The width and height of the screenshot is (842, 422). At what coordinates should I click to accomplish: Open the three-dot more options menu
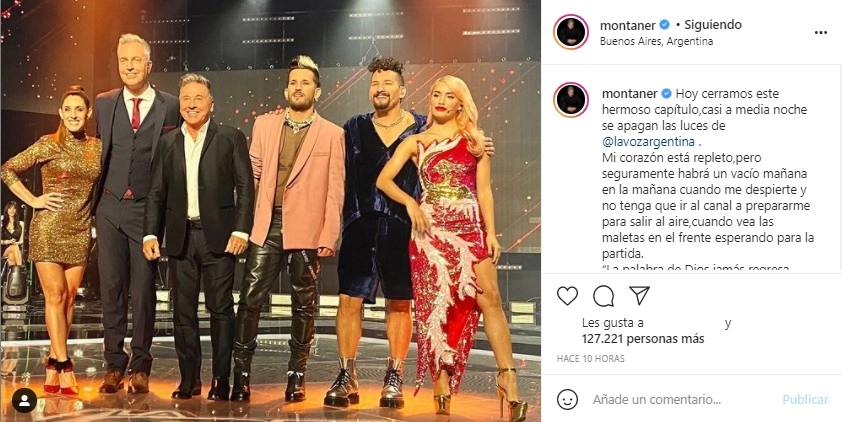[x=821, y=32]
